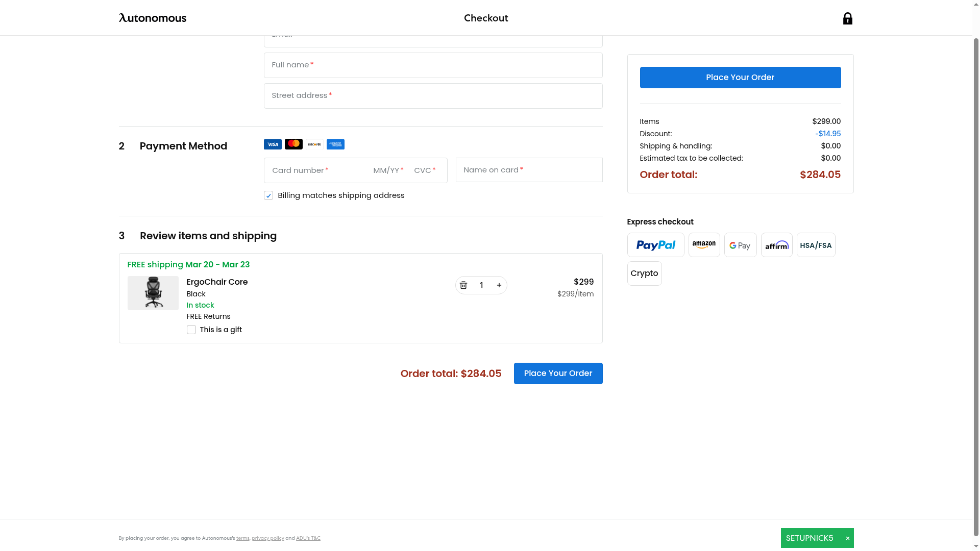The image size is (980, 551).
Task: Pay with Crypto option
Action: click(x=644, y=273)
